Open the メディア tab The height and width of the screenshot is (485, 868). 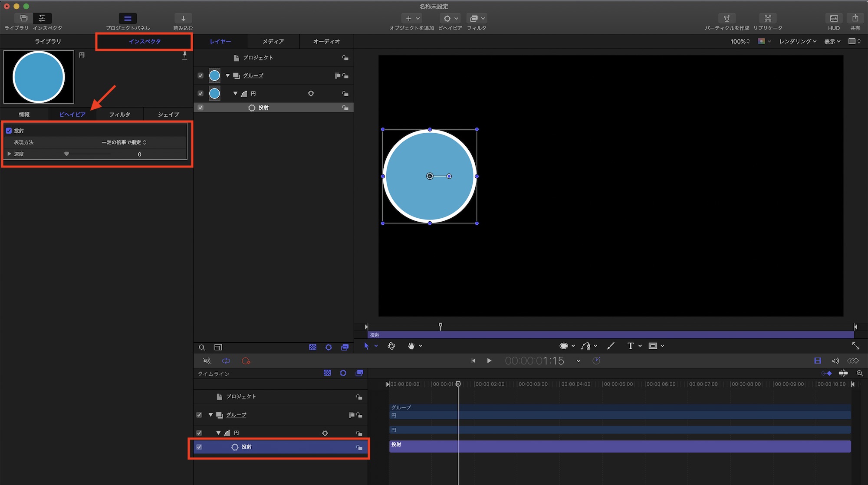point(273,41)
